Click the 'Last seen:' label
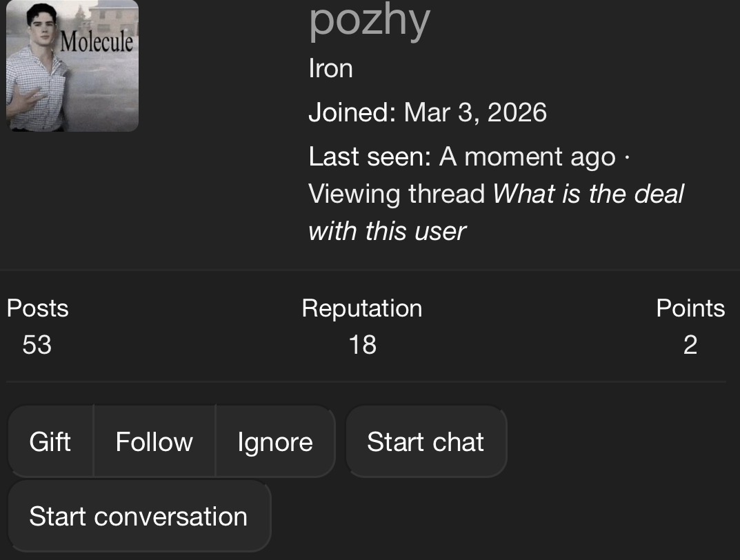 [x=370, y=157]
